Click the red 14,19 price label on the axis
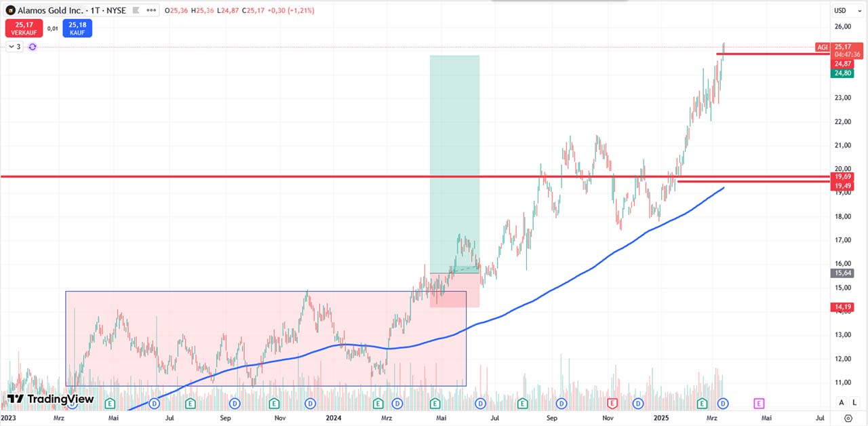868x426 pixels. [x=843, y=307]
